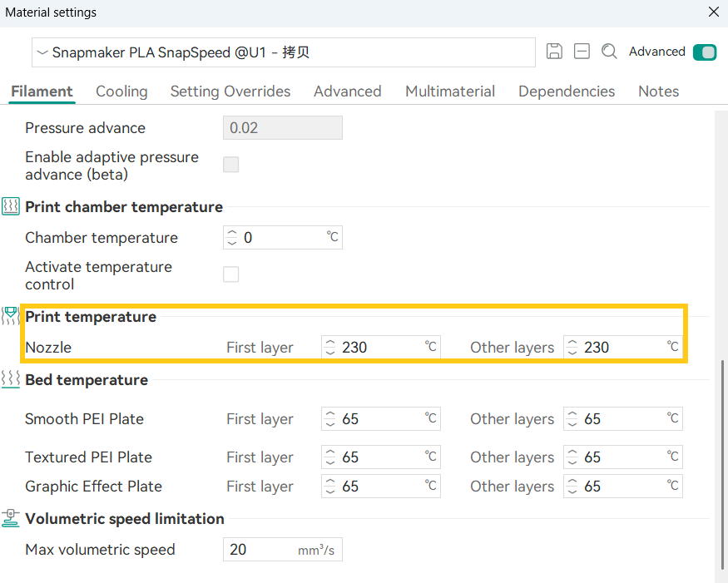
Task: Click the Graphic Effect Plate label
Action: pos(94,487)
